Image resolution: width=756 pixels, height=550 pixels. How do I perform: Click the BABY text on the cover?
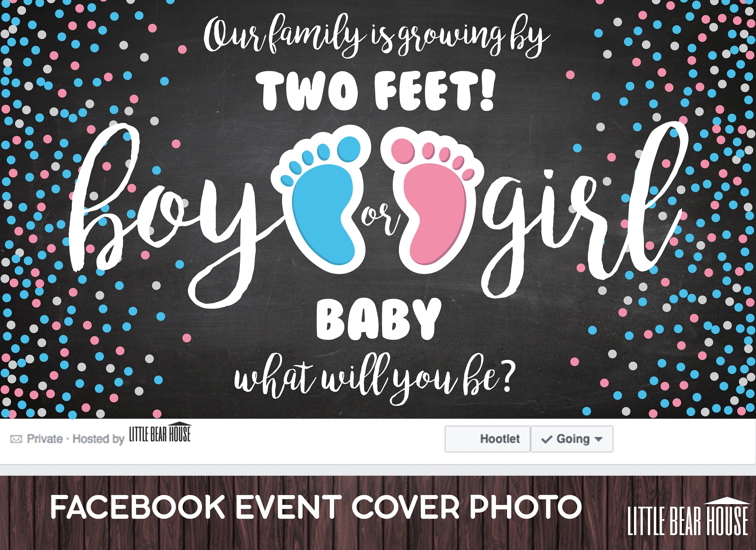pos(379,319)
